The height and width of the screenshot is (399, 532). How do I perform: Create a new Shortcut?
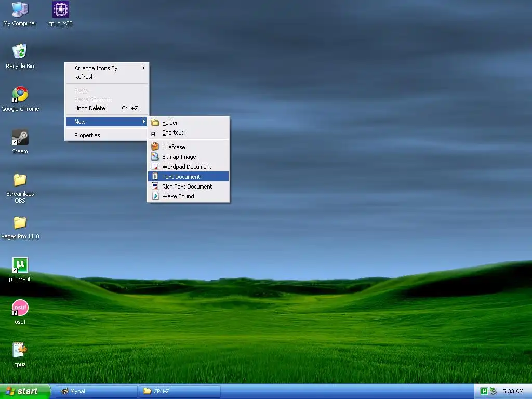(188, 132)
